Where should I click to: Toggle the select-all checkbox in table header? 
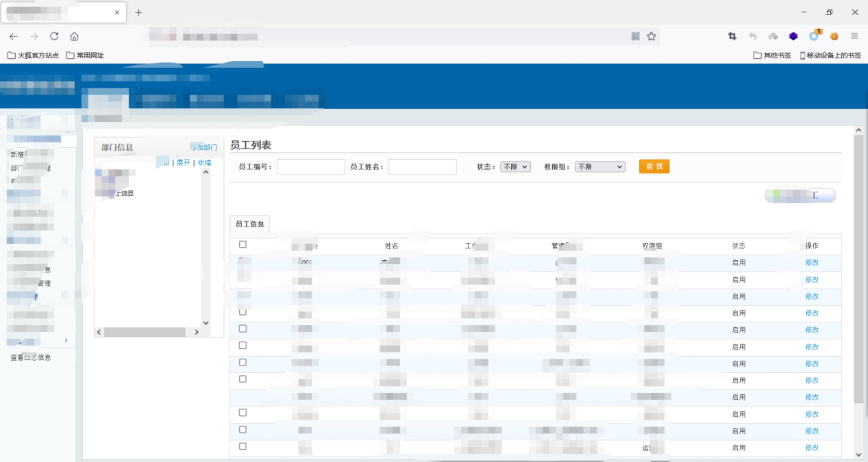pos(242,244)
